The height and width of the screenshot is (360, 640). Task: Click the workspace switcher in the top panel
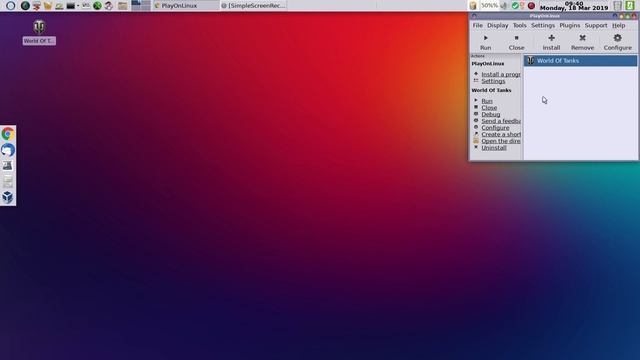[x=140, y=5]
